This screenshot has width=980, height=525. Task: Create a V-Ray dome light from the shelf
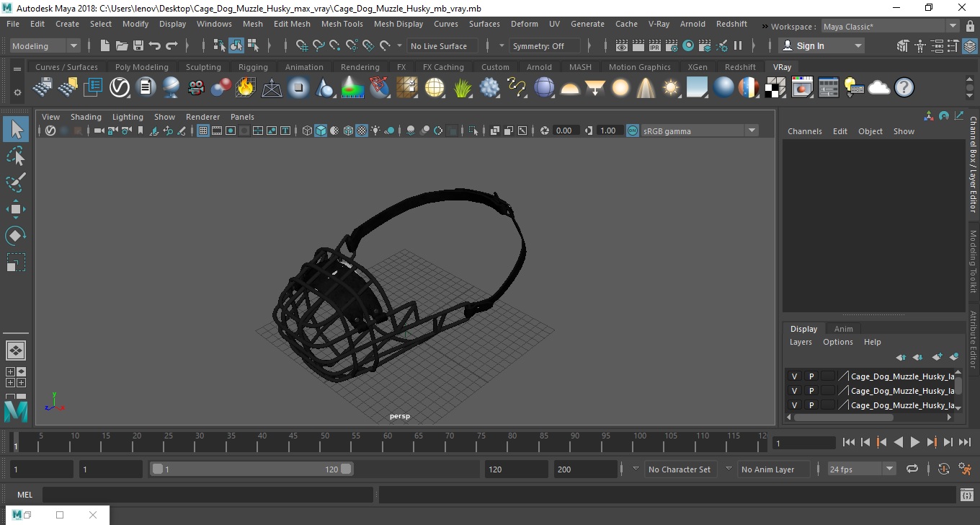[570, 88]
